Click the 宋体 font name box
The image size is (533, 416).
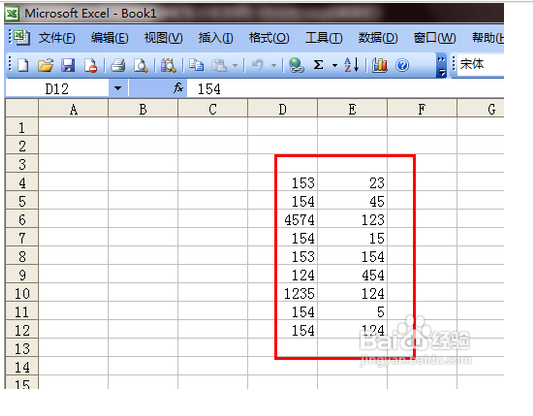[x=480, y=64]
